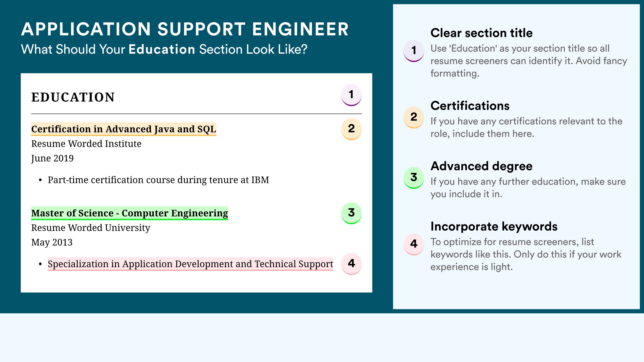The image size is (644, 362).
Task: Select the orange 2 badge next to Certifications tip
Action: 414,117
